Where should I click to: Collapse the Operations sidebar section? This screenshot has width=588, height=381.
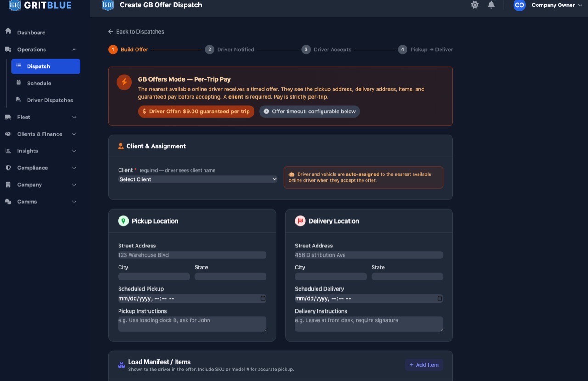74,50
